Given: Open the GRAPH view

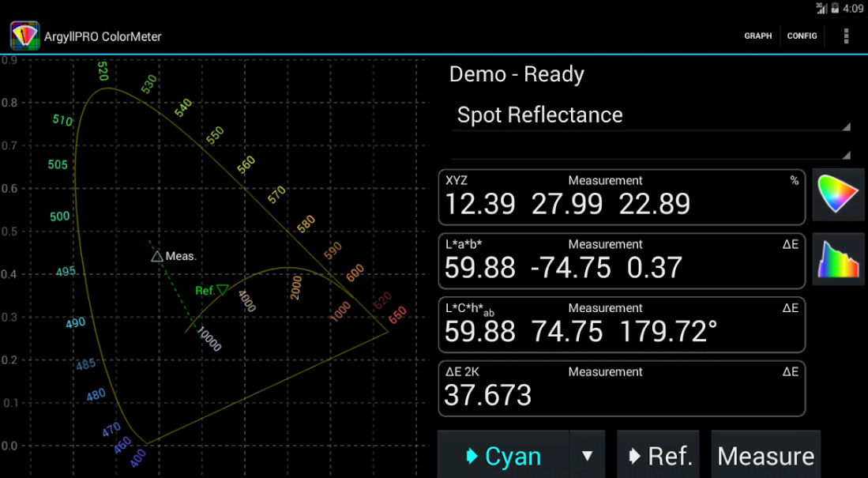Looking at the screenshot, I should pos(758,36).
